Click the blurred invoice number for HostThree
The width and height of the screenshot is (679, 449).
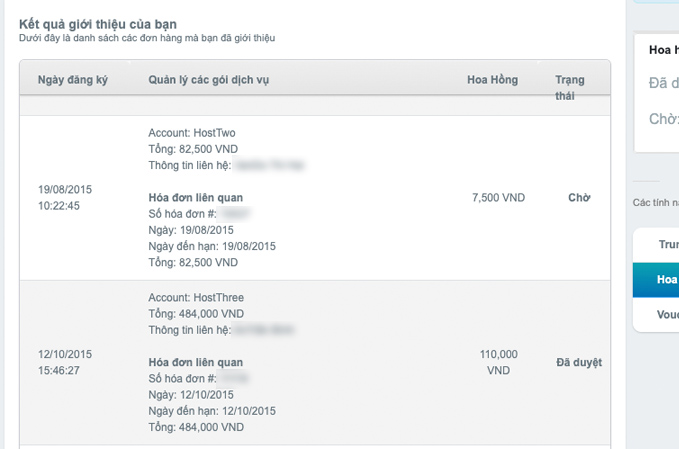(x=234, y=378)
